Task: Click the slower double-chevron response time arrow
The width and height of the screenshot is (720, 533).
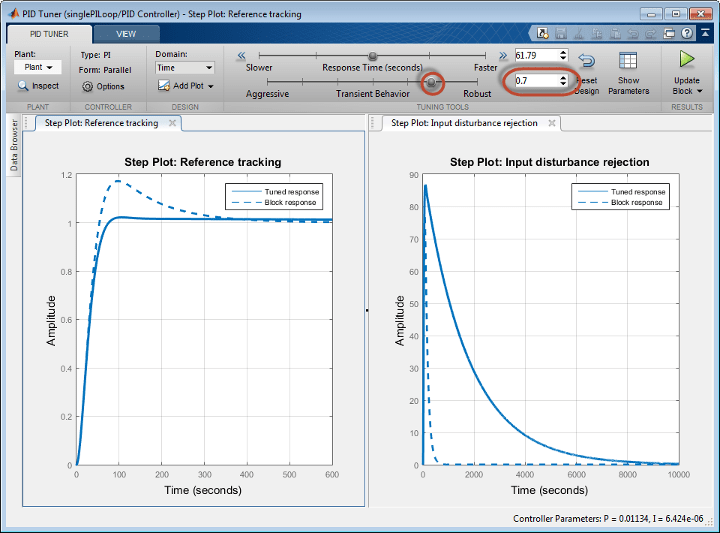Action: 242,56
